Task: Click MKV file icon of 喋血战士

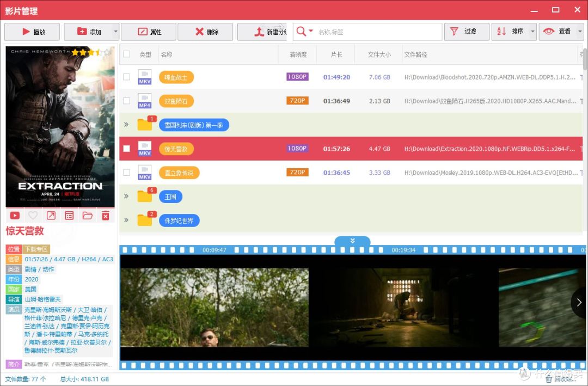Action: (x=145, y=77)
